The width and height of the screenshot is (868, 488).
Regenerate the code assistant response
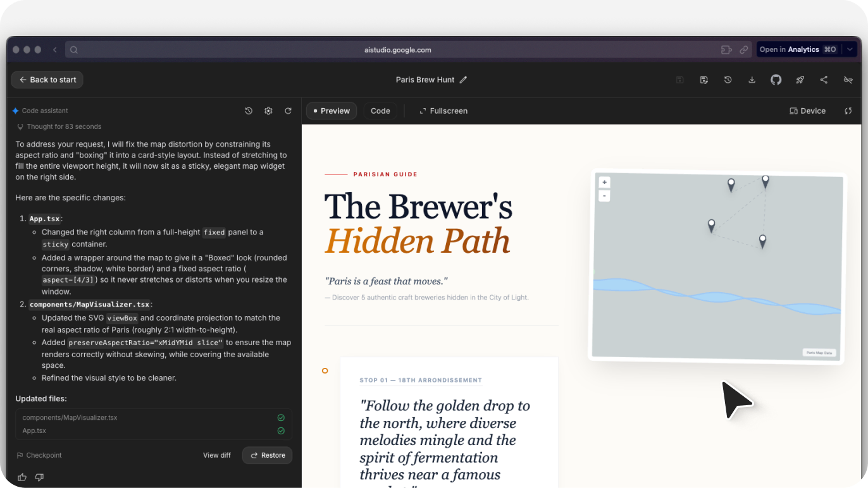(288, 111)
